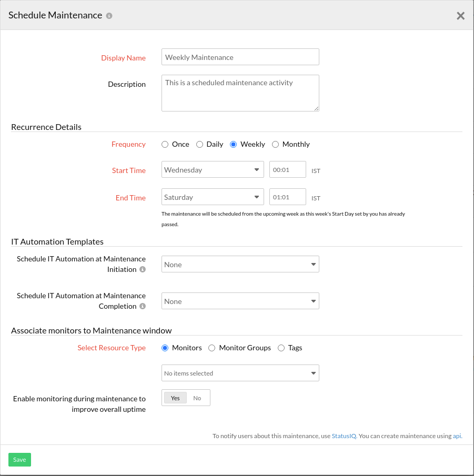Select the Once frequency option
Image resolution: width=474 pixels, height=476 pixels.
pyautogui.click(x=165, y=144)
